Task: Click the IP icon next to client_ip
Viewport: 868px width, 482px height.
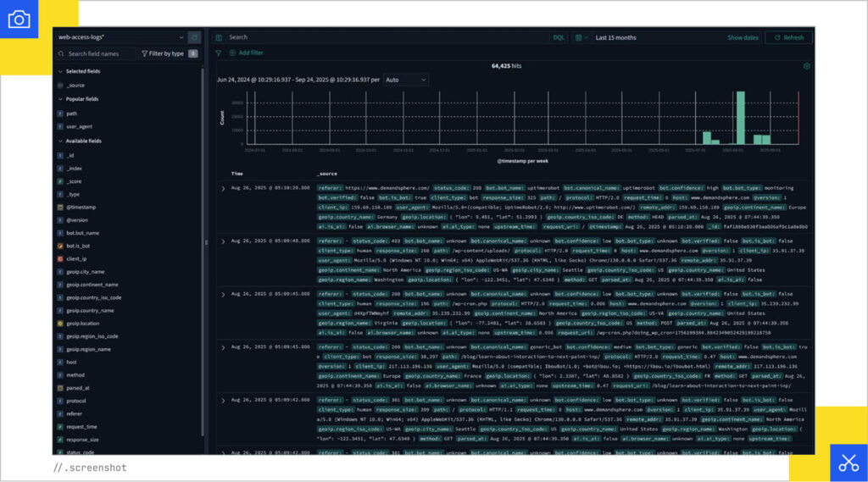Action: [x=60, y=259]
